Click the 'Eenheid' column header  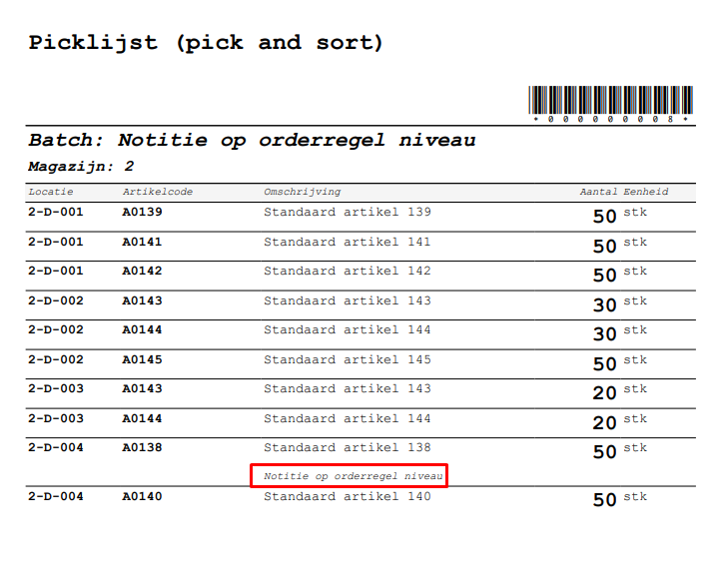pyautogui.click(x=646, y=192)
